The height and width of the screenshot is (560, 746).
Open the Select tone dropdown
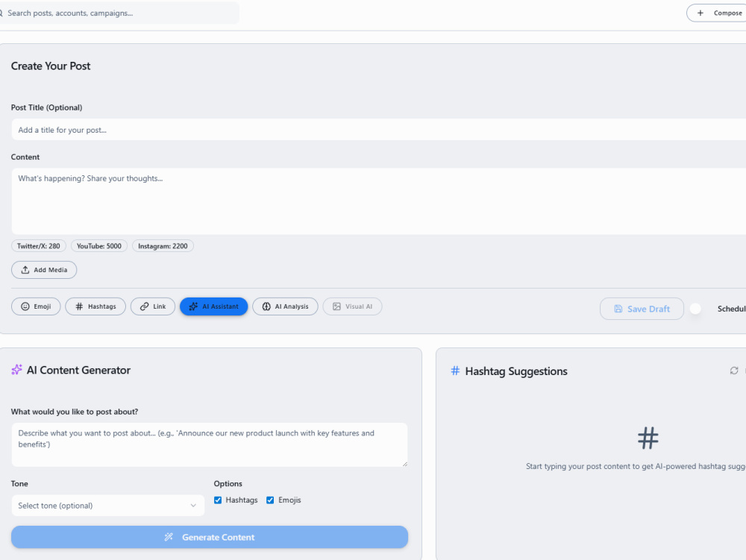(x=108, y=506)
